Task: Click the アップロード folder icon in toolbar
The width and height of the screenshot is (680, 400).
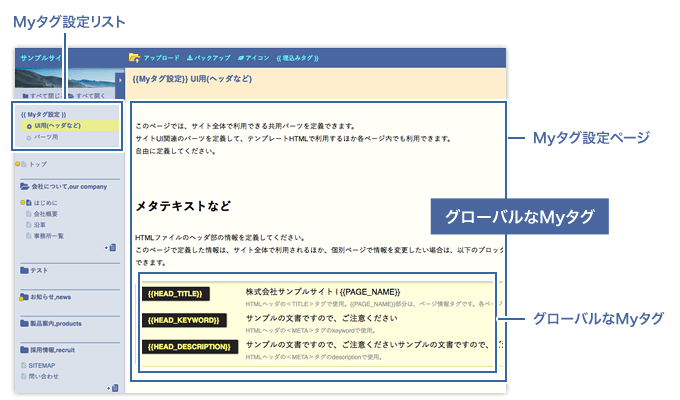Action: [134, 58]
